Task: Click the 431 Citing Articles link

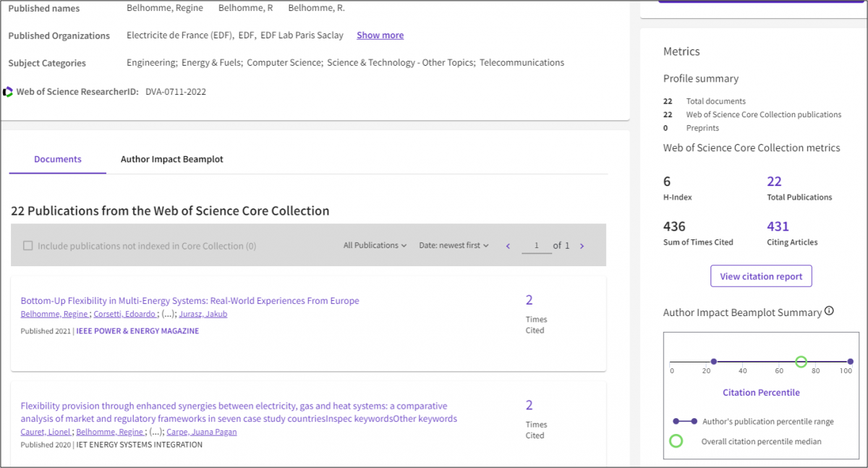Action: pyautogui.click(x=778, y=226)
